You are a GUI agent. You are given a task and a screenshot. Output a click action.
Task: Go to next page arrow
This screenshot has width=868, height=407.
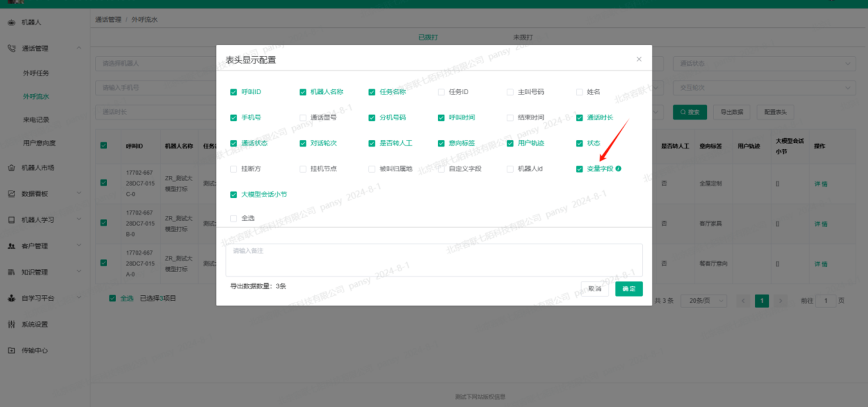point(781,301)
